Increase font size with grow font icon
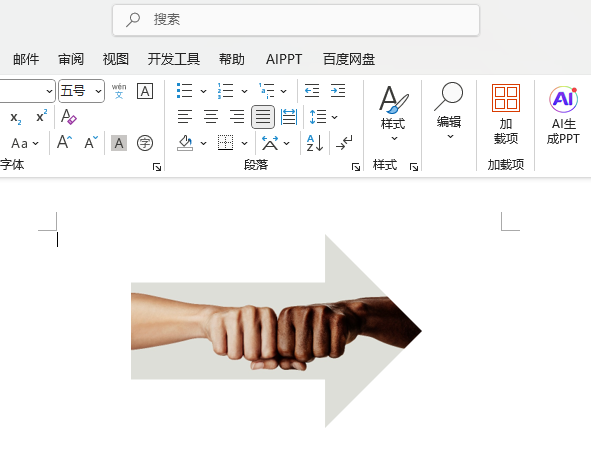Image resolution: width=591 pixels, height=466 pixels. click(64, 143)
